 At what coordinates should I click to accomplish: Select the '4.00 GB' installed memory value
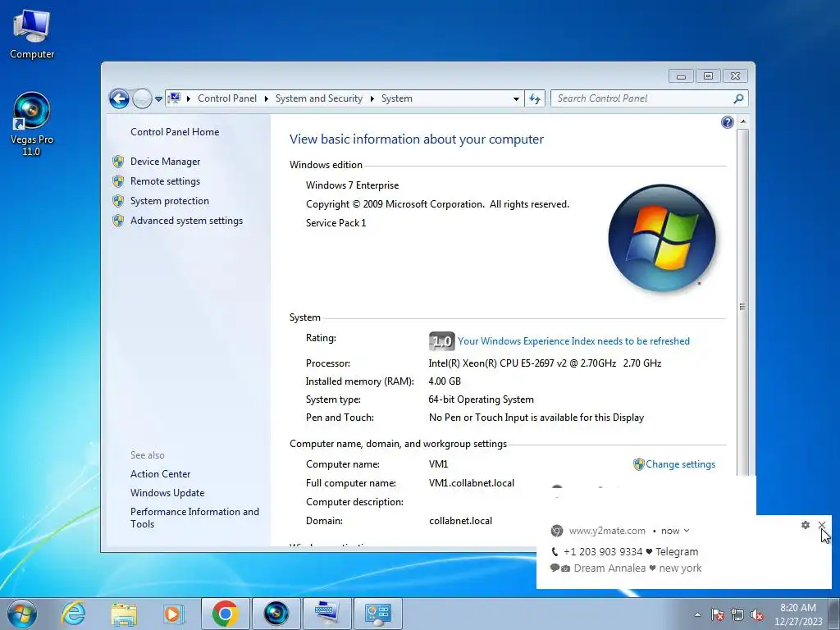coord(445,381)
